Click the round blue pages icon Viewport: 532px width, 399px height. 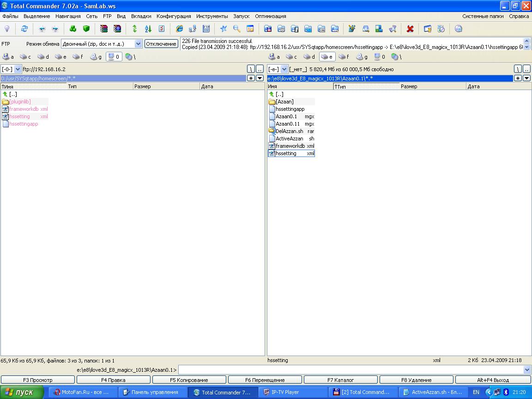coord(459,29)
